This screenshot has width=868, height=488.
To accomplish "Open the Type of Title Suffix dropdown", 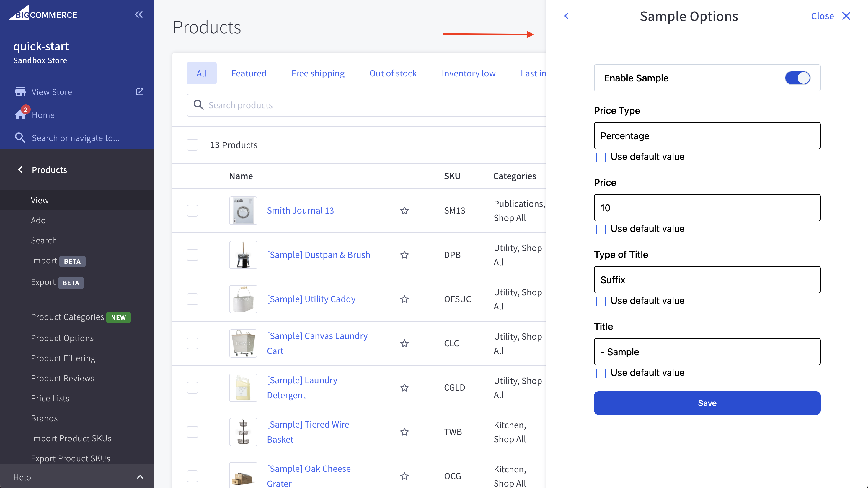I will pyautogui.click(x=707, y=279).
